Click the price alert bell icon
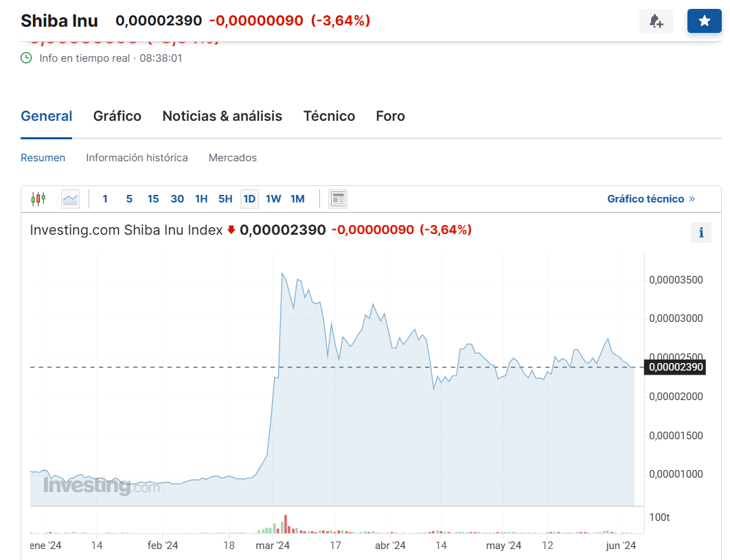The image size is (730, 560). tap(657, 21)
